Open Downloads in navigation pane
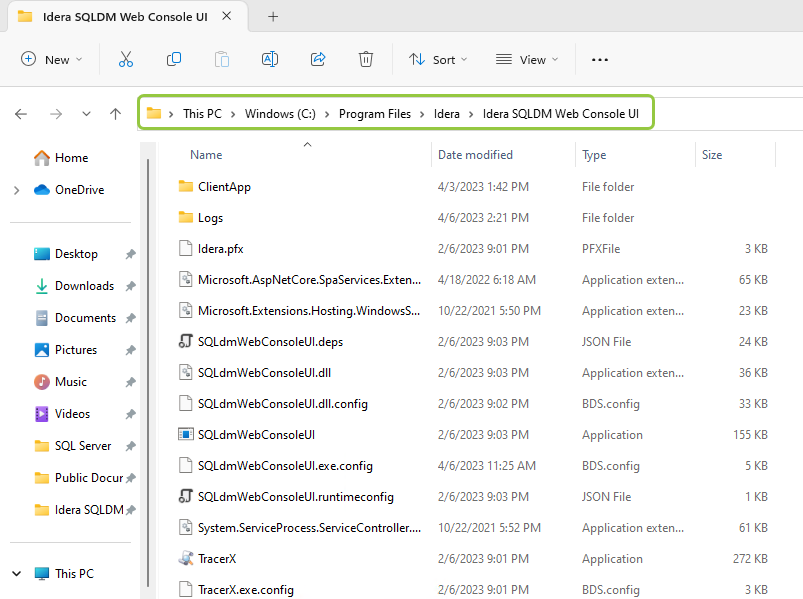This screenshot has height=599, width=803. [x=84, y=286]
